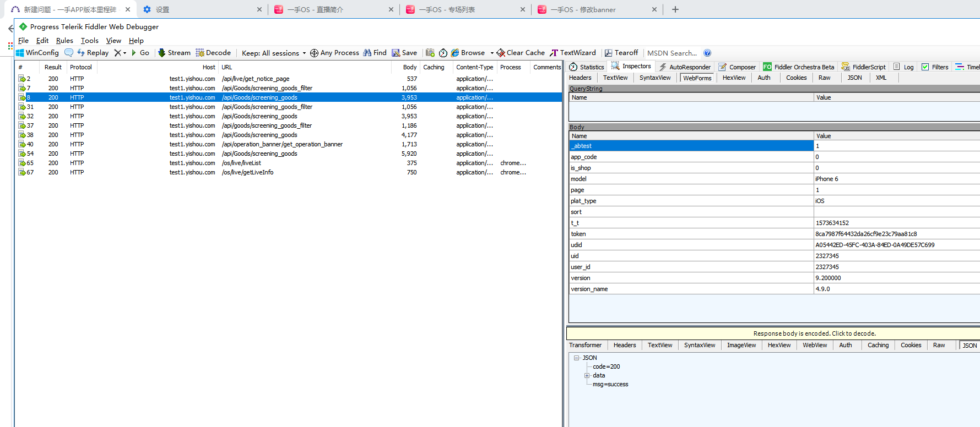Toggle Stream mode in toolbar

click(x=174, y=53)
